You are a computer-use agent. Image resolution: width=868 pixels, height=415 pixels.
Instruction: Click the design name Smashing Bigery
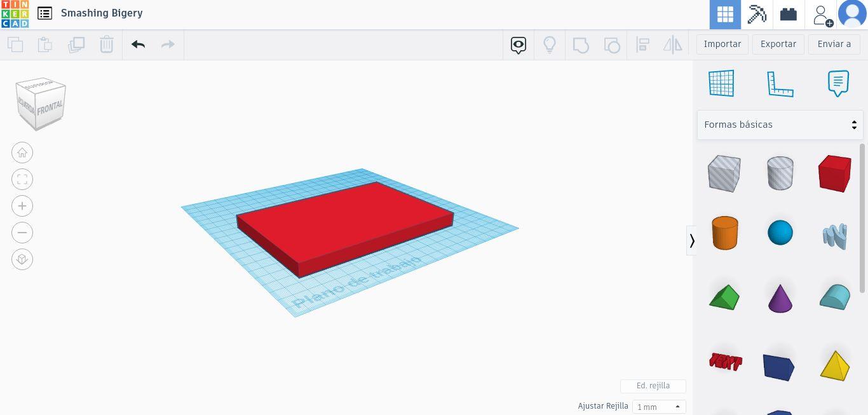coord(102,13)
